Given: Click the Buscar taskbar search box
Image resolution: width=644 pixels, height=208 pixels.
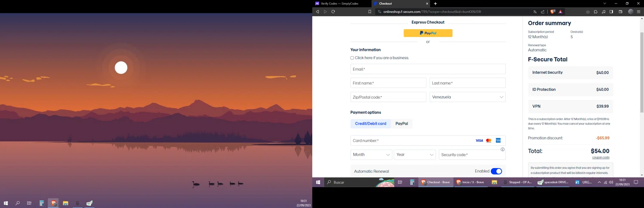Looking at the screenshot, I should pos(360,182).
